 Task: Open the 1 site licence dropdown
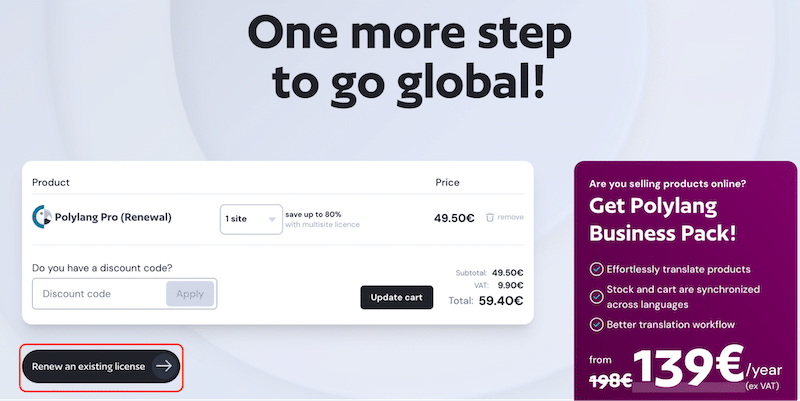pos(251,219)
